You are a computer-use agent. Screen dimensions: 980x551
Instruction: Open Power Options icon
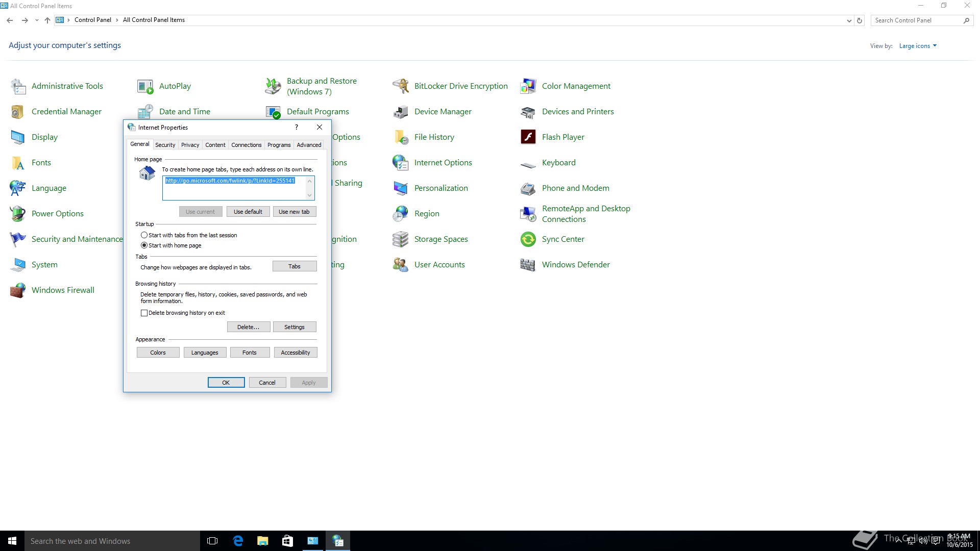18,214
